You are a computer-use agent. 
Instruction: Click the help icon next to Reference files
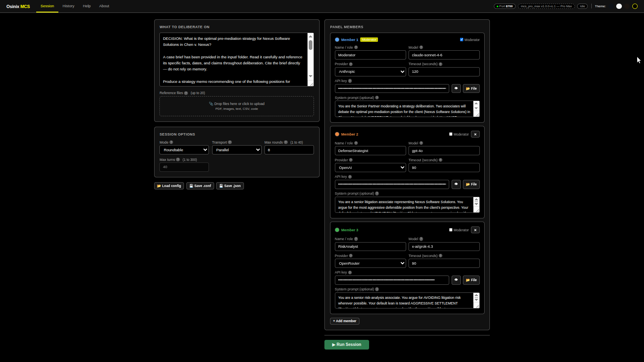tap(186, 93)
